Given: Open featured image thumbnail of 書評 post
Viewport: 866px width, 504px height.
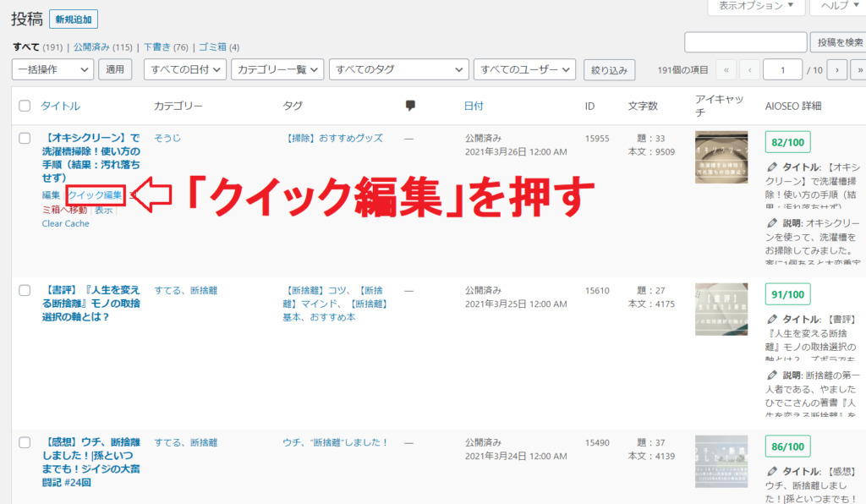Looking at the screenshot, I should click(721, 309).
